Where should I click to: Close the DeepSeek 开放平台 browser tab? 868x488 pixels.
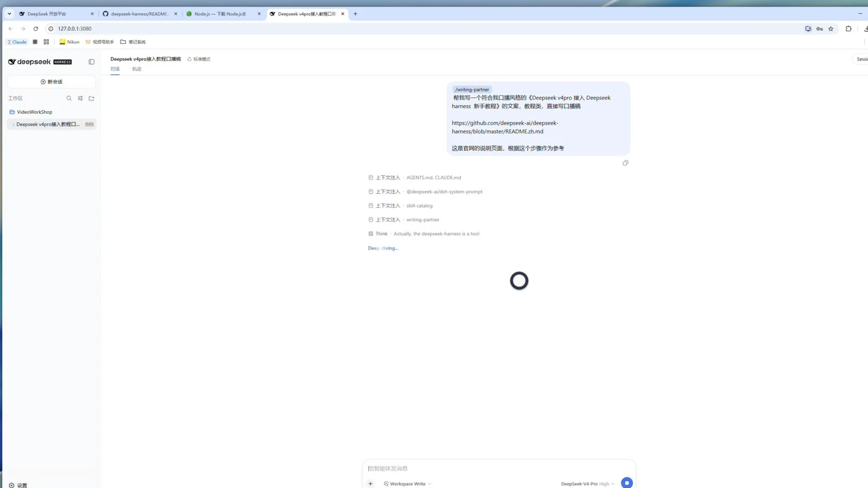92,14
